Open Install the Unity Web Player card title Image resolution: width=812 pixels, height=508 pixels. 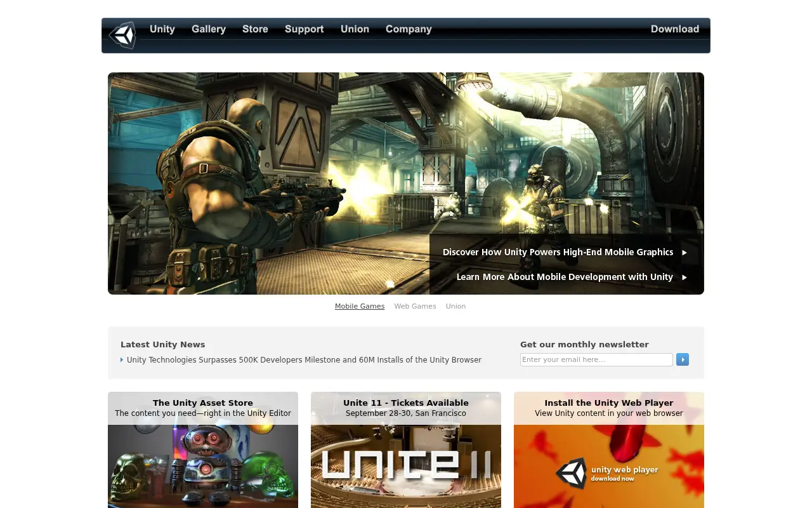pyautogui.click(x=609, y=403)
